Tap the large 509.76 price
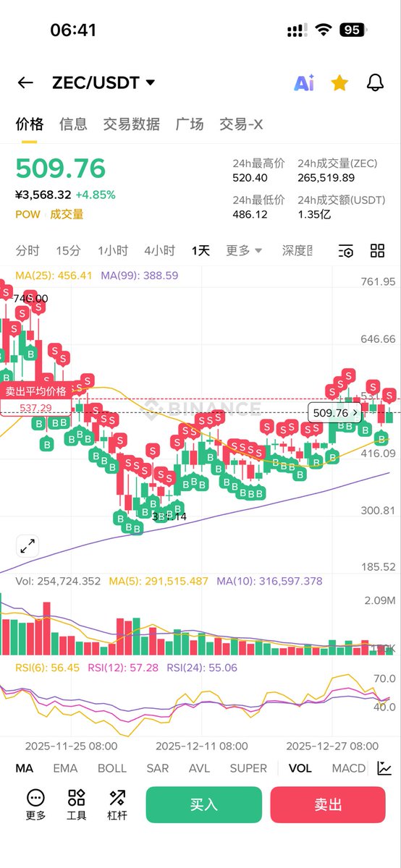Viewport: 401px width, 868px height. click(61, 168)
